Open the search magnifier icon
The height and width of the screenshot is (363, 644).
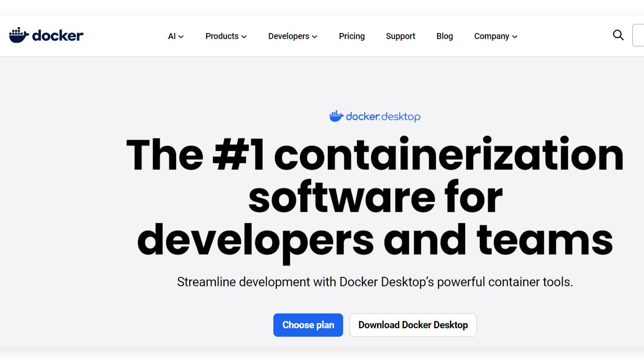coord(618,36)
